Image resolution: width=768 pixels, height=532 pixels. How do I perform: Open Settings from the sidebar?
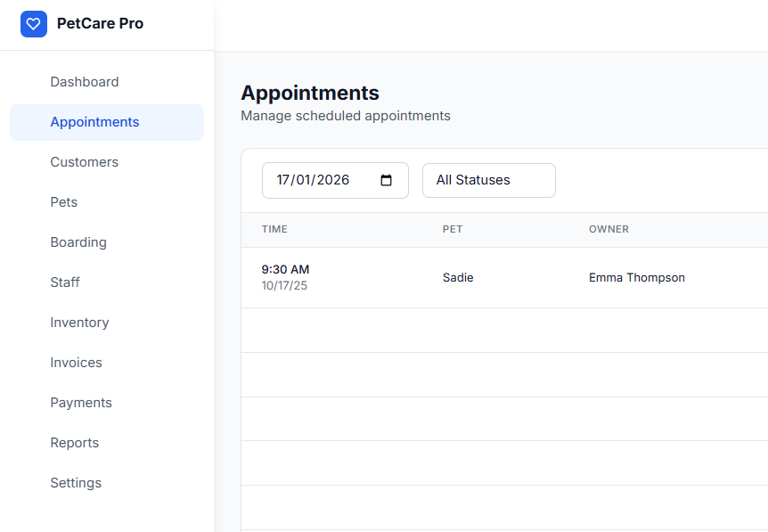107,484
